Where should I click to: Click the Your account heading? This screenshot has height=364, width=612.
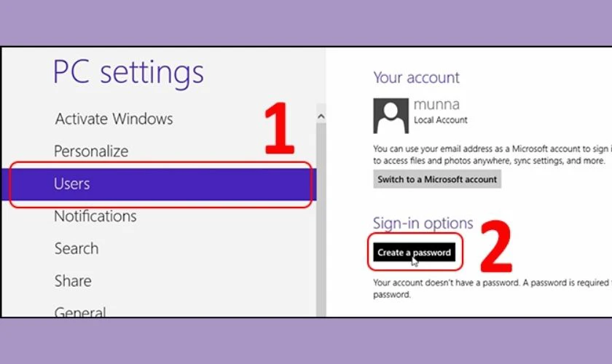coord(417,77)
